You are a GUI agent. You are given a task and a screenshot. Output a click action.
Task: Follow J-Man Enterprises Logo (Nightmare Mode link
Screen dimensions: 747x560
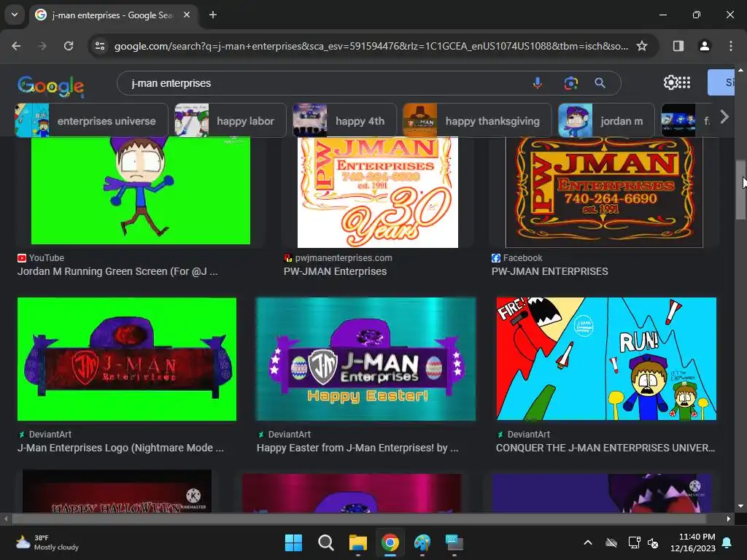pyautogui.click(x=120, y=448)
